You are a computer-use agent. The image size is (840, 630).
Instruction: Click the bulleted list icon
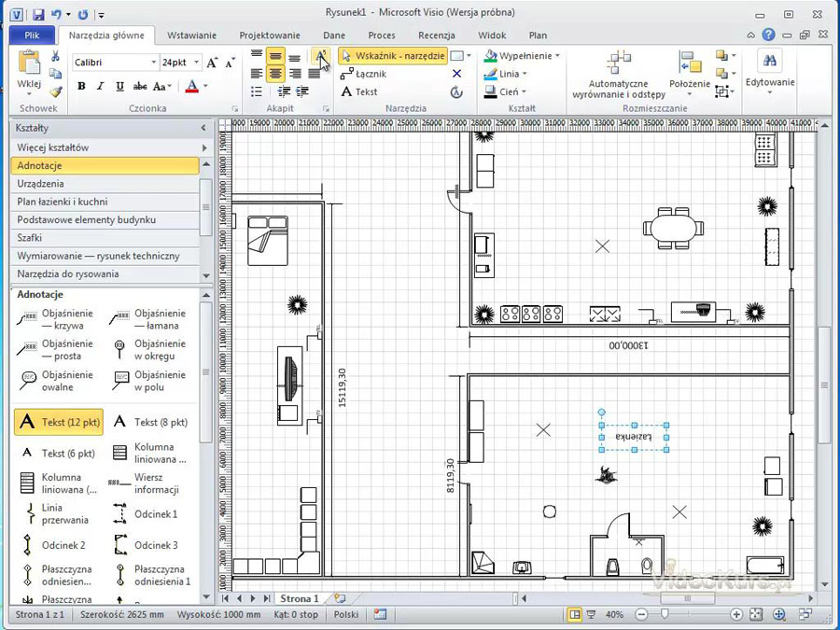click(x=257, y=91)
